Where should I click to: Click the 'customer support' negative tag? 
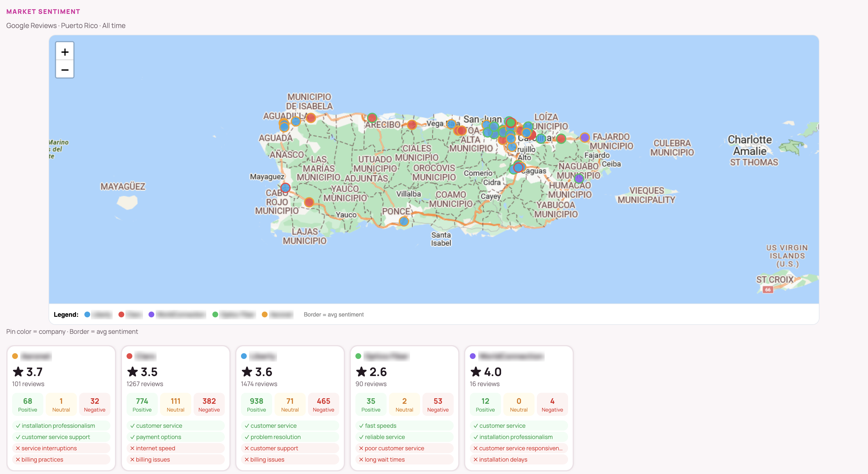point(290,448)
